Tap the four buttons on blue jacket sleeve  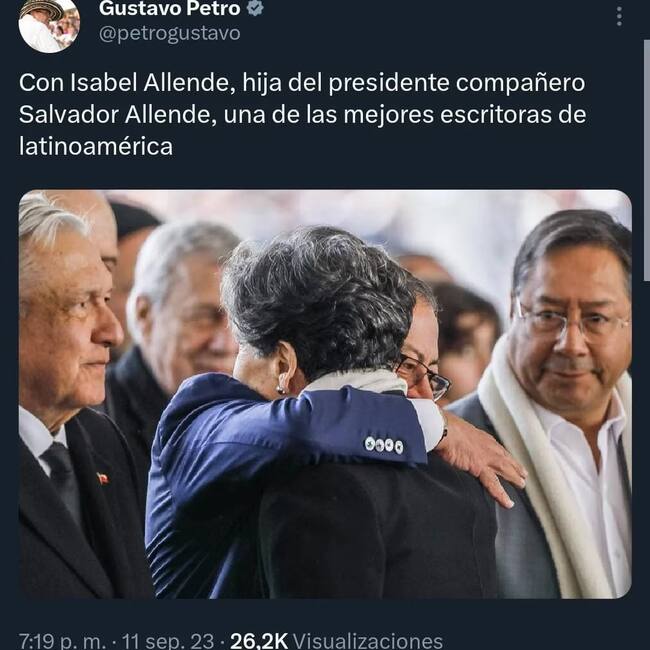(x=384, y=445)
